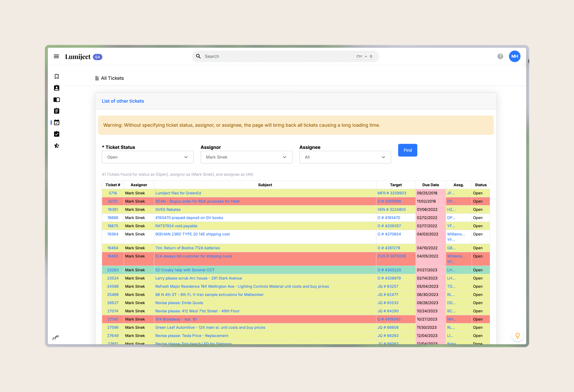Expand the Assignee dropdown set to All

[x=345, y=157]
